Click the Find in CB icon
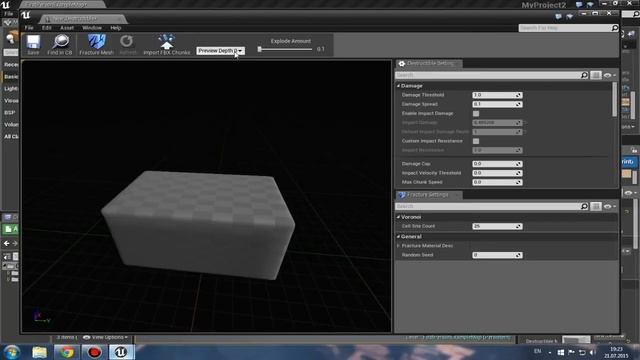640x360 pixels. click(60, 44)
